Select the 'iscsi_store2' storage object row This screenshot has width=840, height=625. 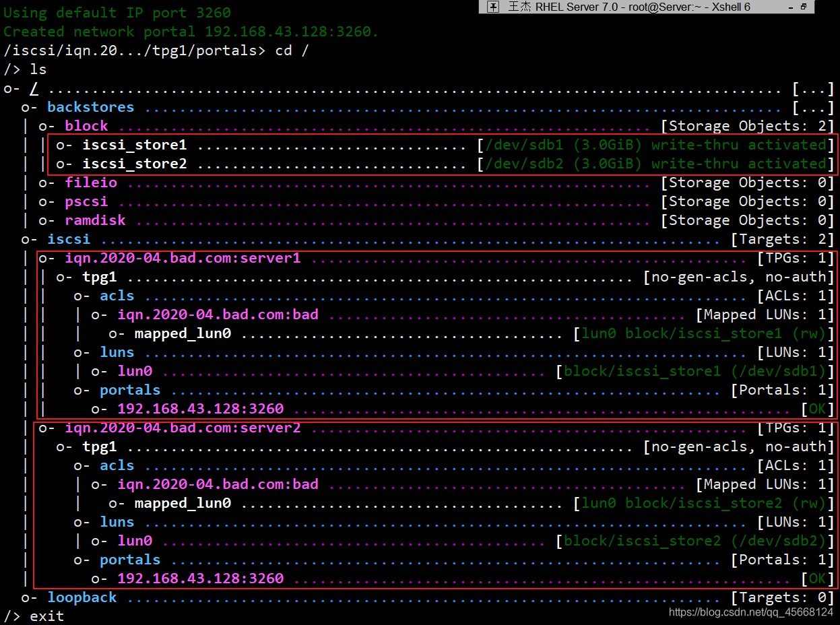coord(445,163)
